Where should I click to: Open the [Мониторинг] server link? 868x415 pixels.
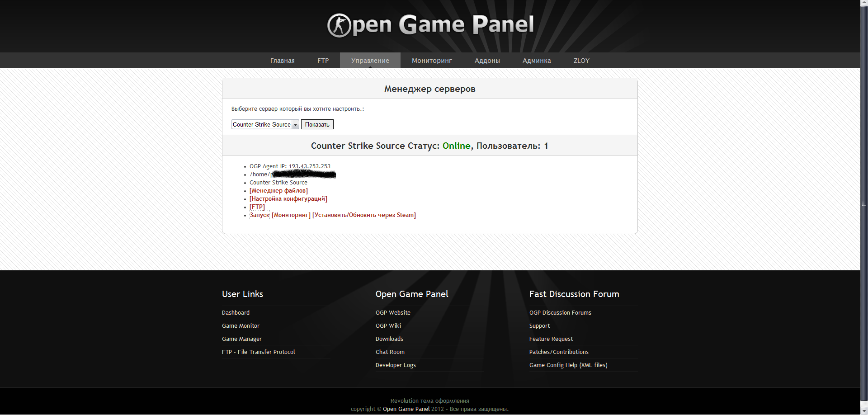click(291, 215)
